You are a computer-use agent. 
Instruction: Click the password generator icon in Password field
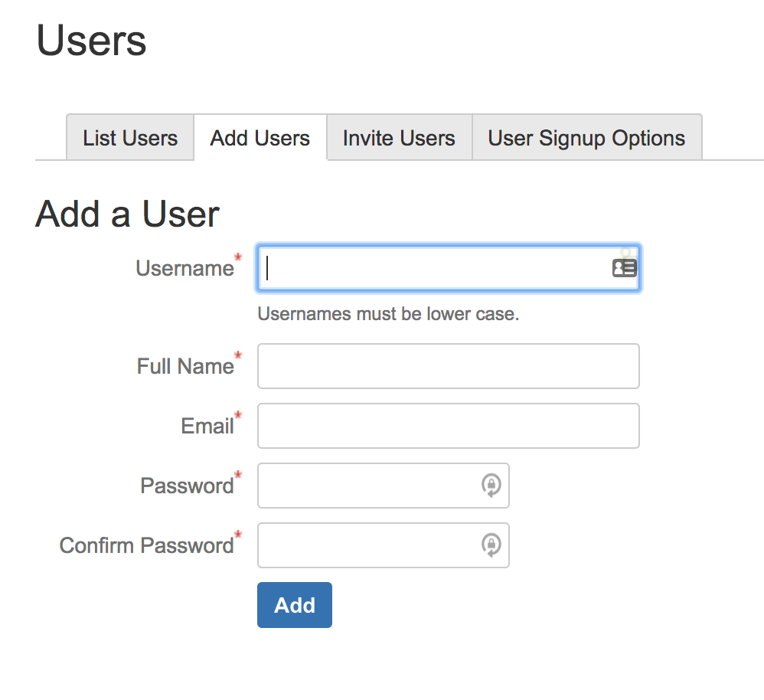point(491,486)
